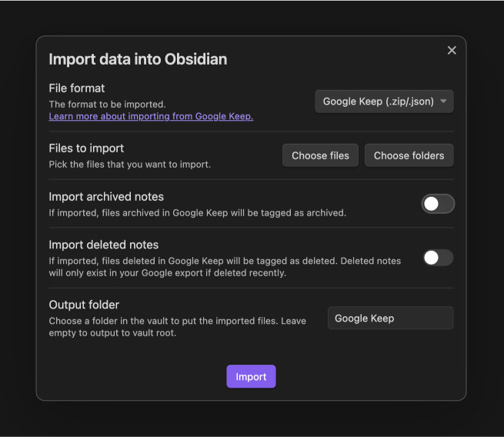The width and height of the screenshot is (504, 437).
Task: Click the 'Import data into Obsidian' heading
Action: (138, 59)
